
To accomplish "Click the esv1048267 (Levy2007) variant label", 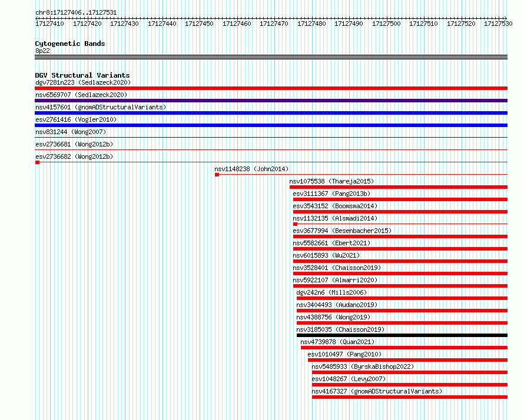I will point(349,379).
